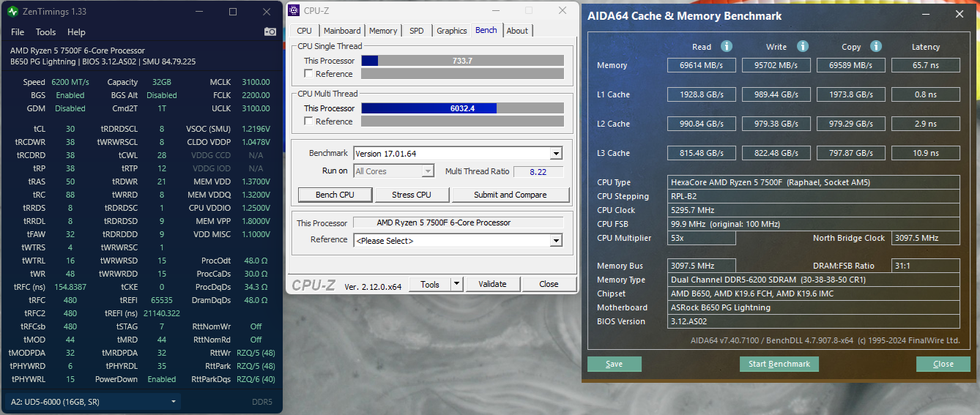Click the Stress CPU button

point(412,195)
